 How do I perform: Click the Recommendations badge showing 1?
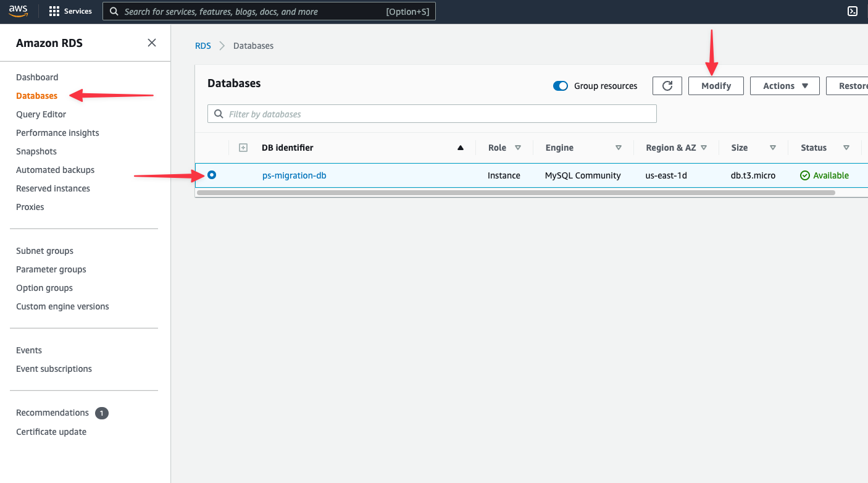pos(102,413)
